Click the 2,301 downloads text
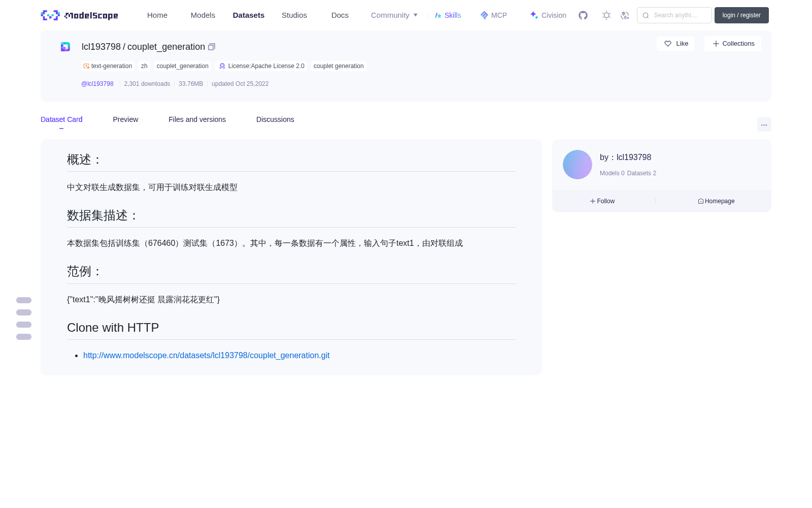Screen dimensions: 812x508 [x=147, y=84]
